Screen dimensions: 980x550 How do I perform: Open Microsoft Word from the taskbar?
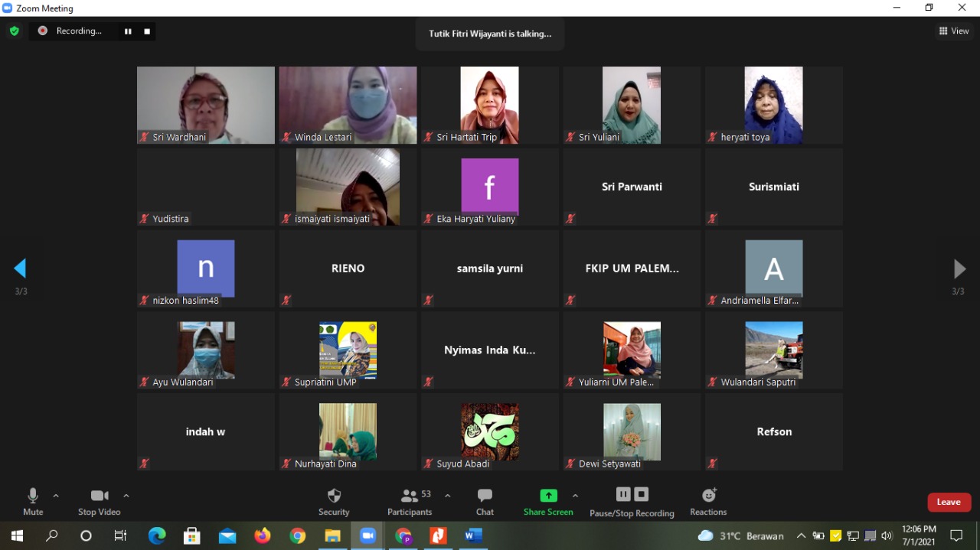pos(473,535)
